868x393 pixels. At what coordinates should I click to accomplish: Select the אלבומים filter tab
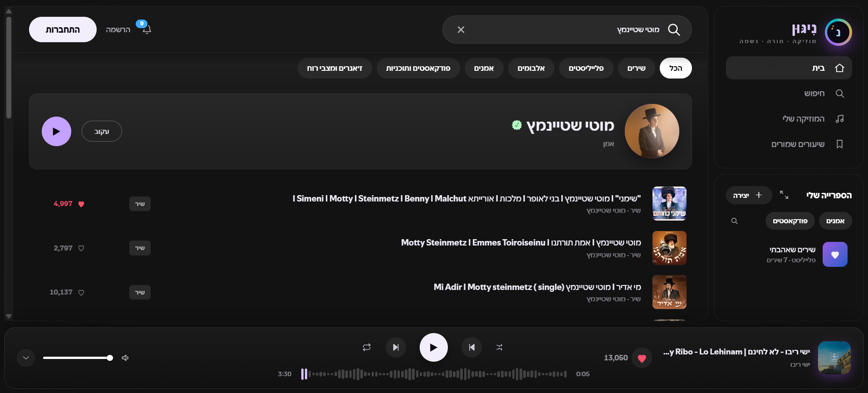(531, 68)
